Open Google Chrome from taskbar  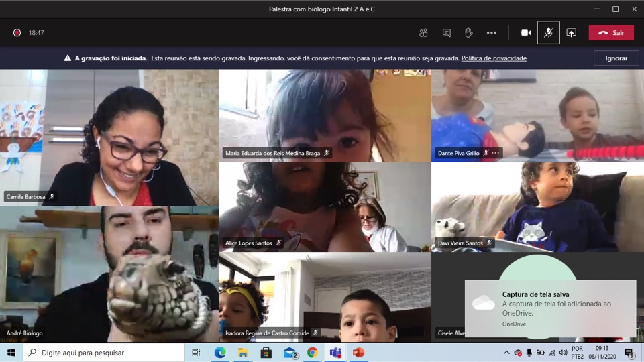pos(313,353)
